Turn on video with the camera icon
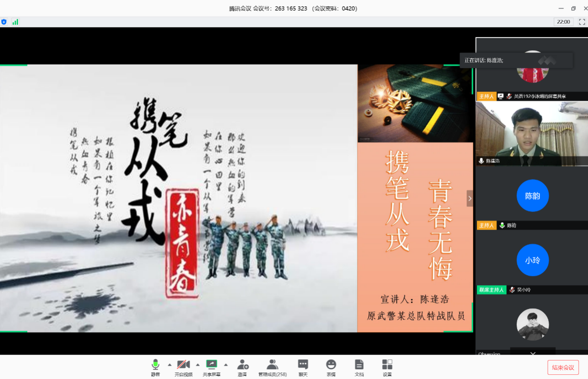The width and height of the screenshot is (588, 379). coord(183,368)
